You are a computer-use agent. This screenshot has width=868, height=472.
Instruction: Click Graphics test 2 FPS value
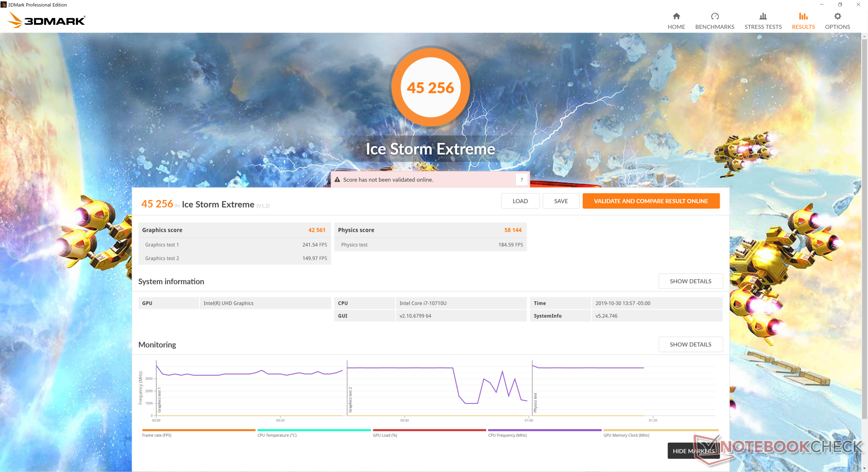point(315,258)
